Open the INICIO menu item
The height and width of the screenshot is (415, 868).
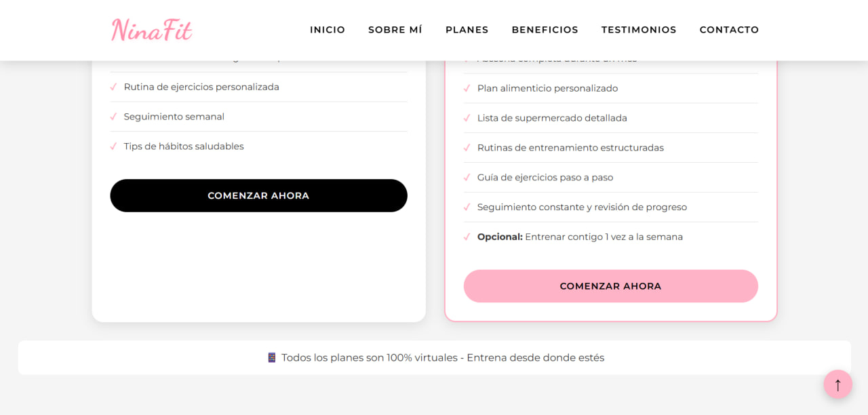(x=328, y=29)
